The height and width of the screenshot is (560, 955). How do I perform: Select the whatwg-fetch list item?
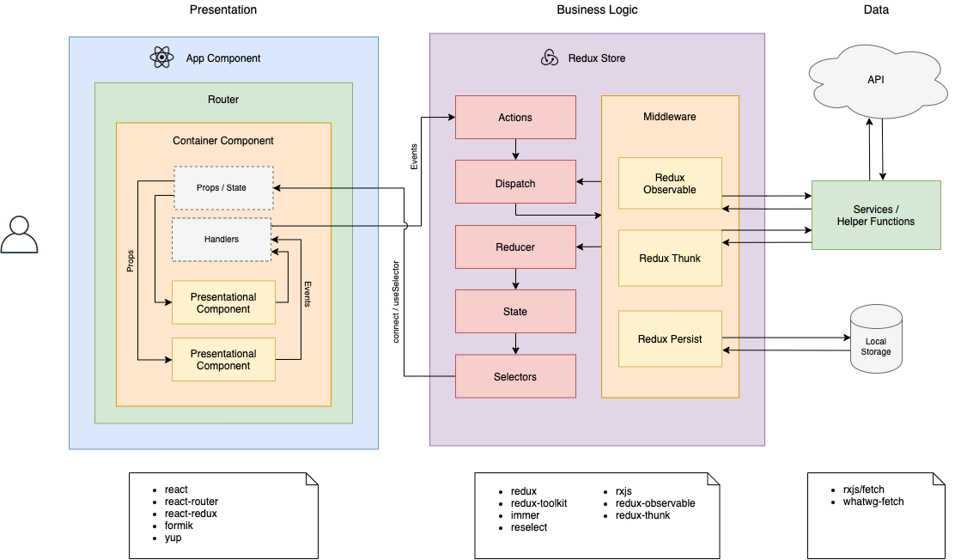click(x=873, y=502)
